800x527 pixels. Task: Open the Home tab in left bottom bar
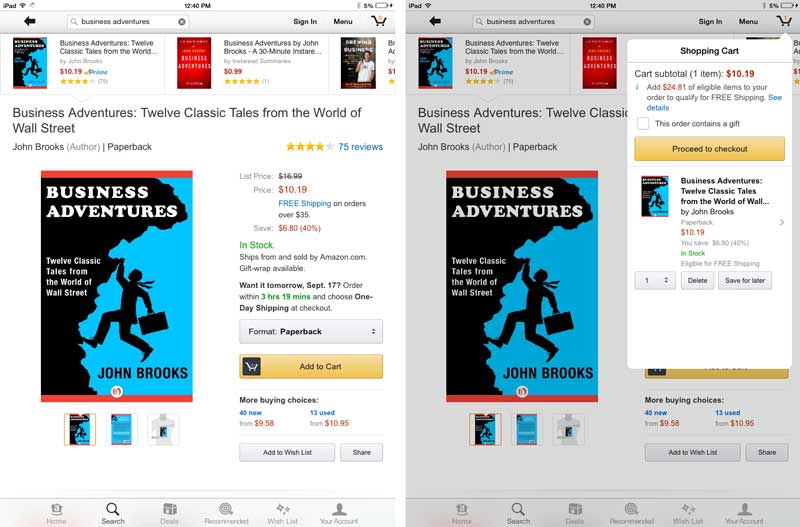(x=56, y=513)
